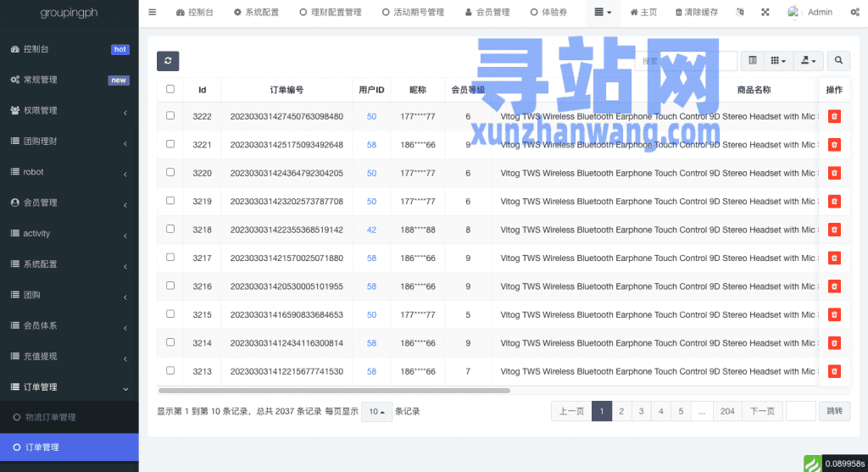
Task: Delete order row 3215
Action: pyautogui.click(x=834, y=314)
